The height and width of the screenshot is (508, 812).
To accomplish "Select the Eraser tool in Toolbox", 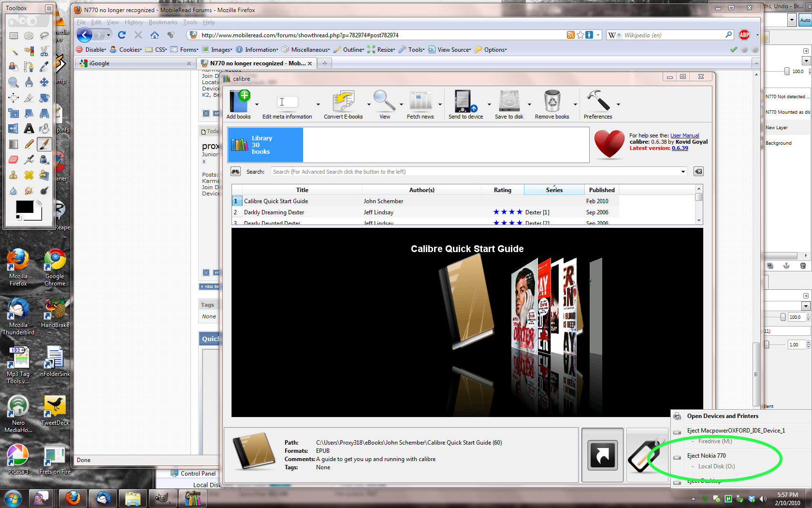I will click(14, 160).
